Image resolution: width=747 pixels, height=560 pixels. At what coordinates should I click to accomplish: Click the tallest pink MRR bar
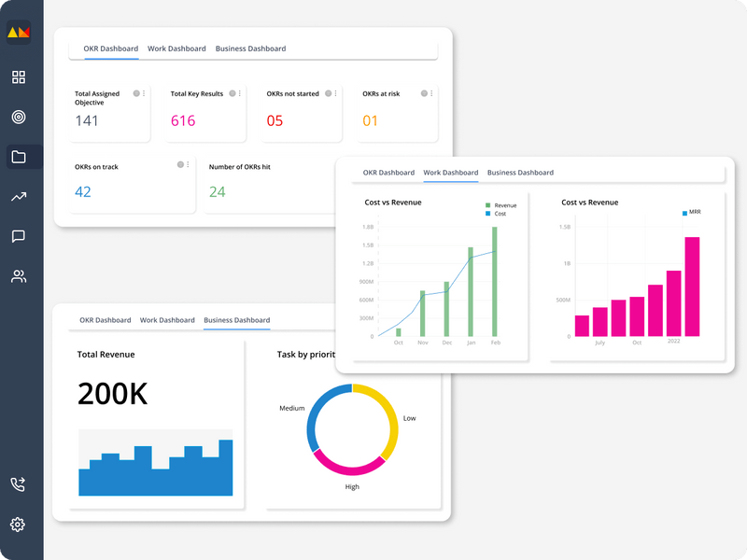tap(692, 287)
